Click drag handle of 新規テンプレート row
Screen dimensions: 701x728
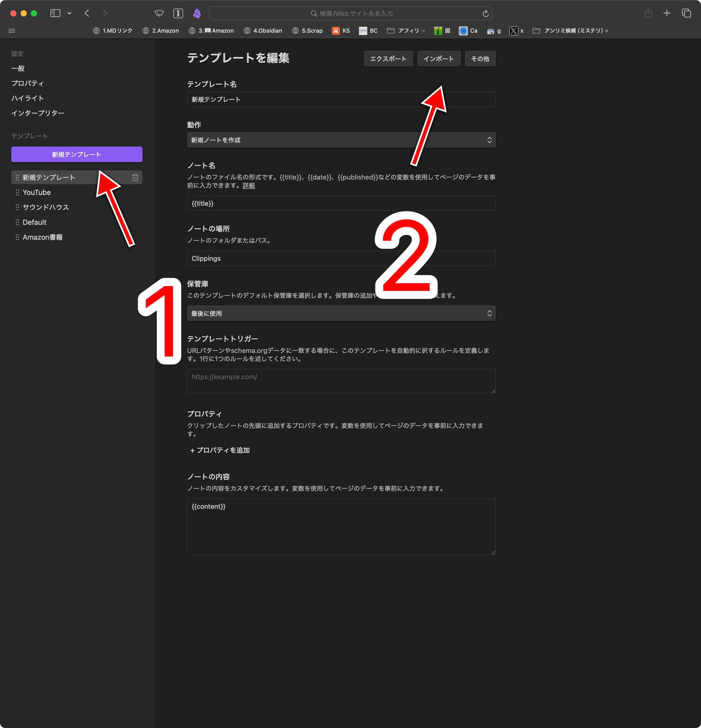17,177
